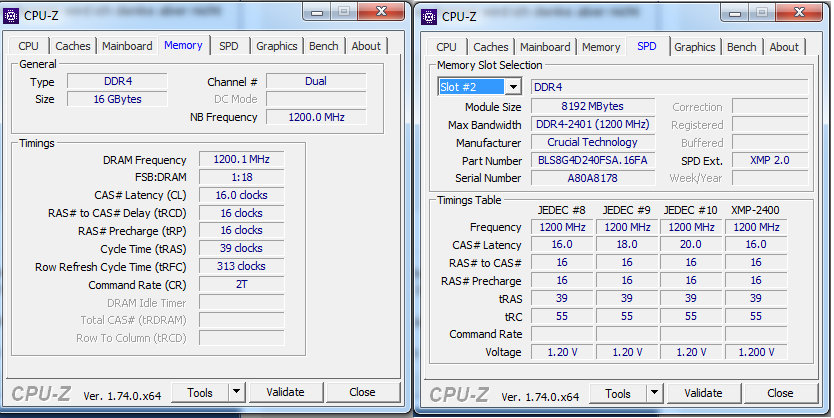
Task: Click the Validate button in the left window
Action: (x=286, y=392)
